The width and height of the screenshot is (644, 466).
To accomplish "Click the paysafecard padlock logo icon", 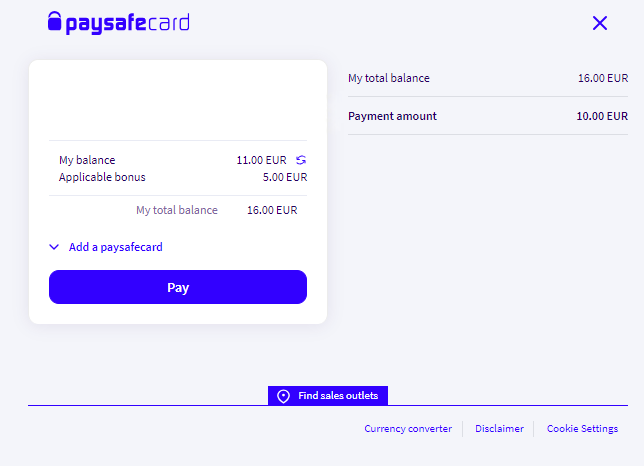I will (54, 21).
